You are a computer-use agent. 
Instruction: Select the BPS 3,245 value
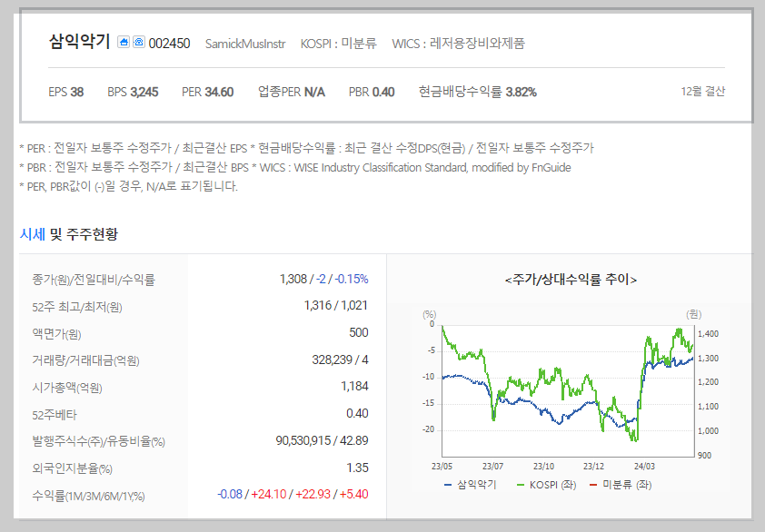133,93
